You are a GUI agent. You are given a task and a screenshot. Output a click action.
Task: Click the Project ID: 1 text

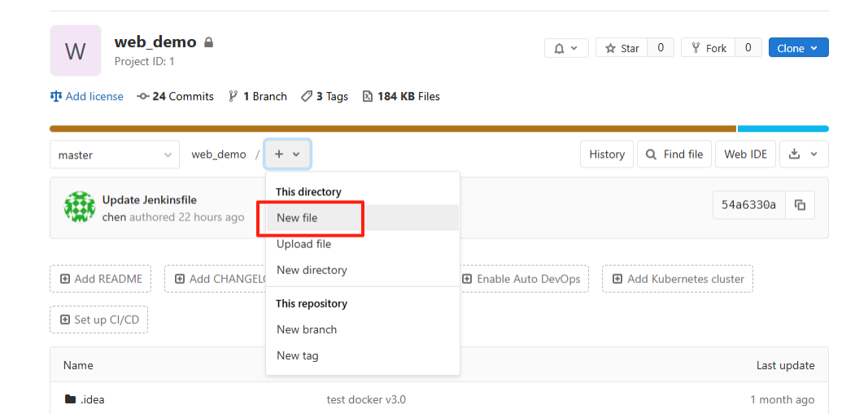coord(145,62)
